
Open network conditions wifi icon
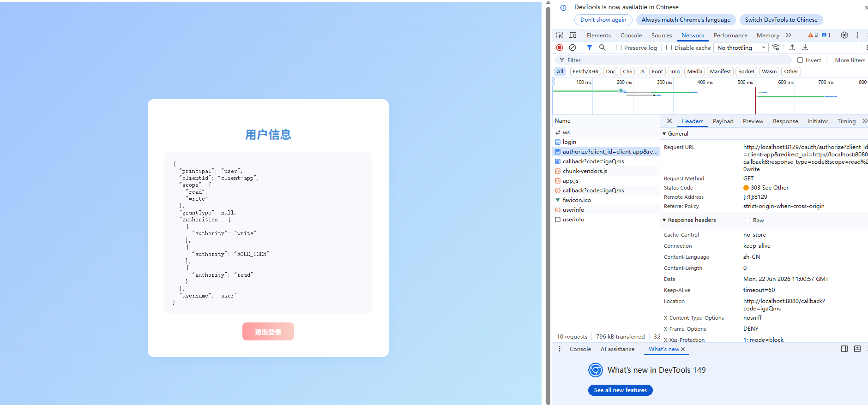[776, 48]
